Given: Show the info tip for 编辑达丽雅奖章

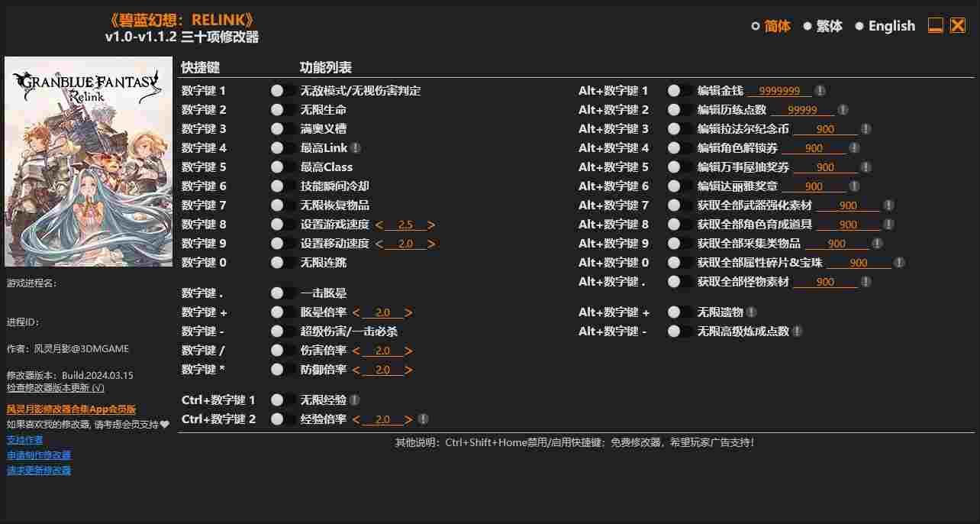Looking at the screenshot, I should tap(854, 186).
